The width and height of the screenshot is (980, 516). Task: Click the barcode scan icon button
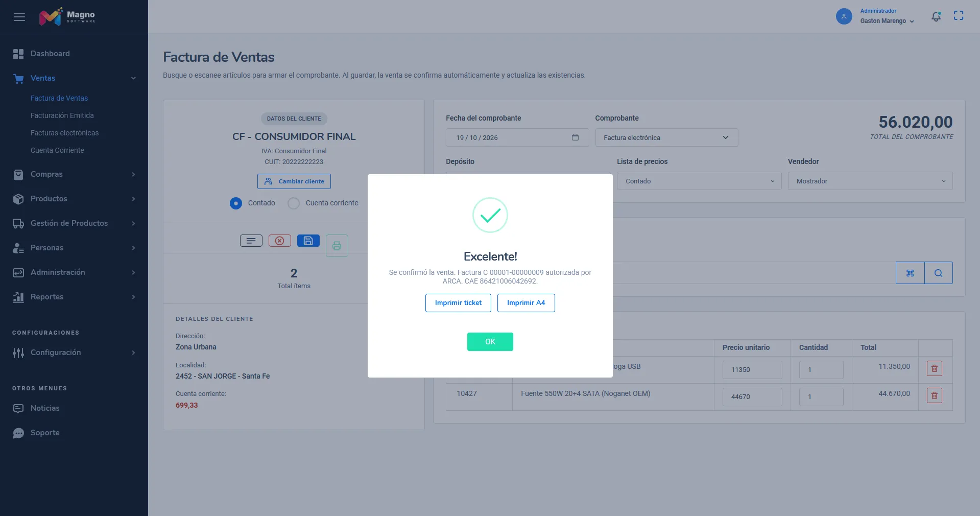[x=910, y=273]
